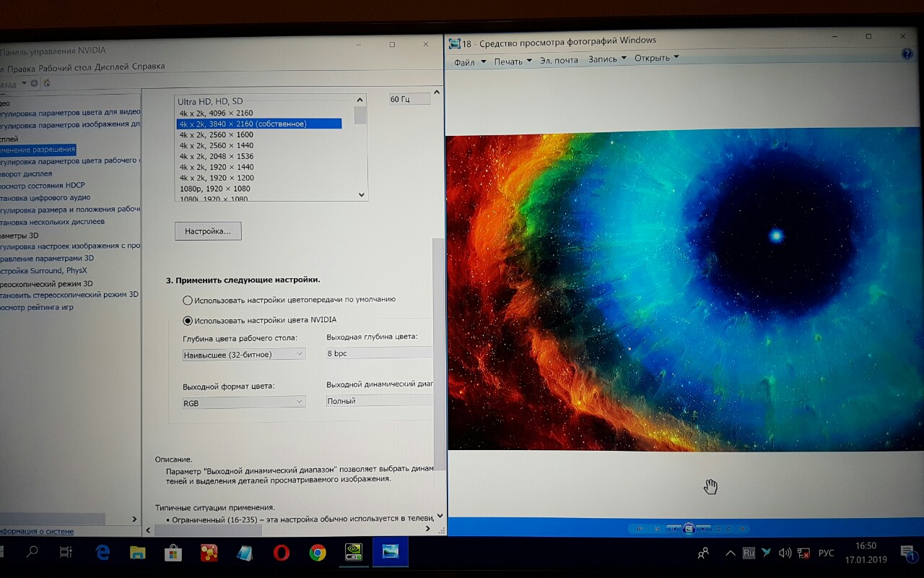The width and height of the screenshot is (924, 578).
Task: Open output color format RGB dropdown
Action: point(244,402)
